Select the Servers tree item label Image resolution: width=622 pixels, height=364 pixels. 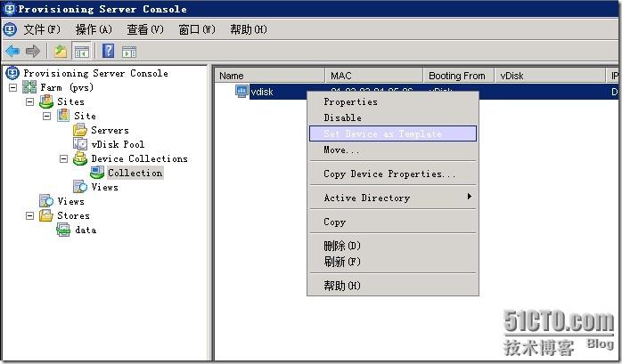(x=110, y=130)
